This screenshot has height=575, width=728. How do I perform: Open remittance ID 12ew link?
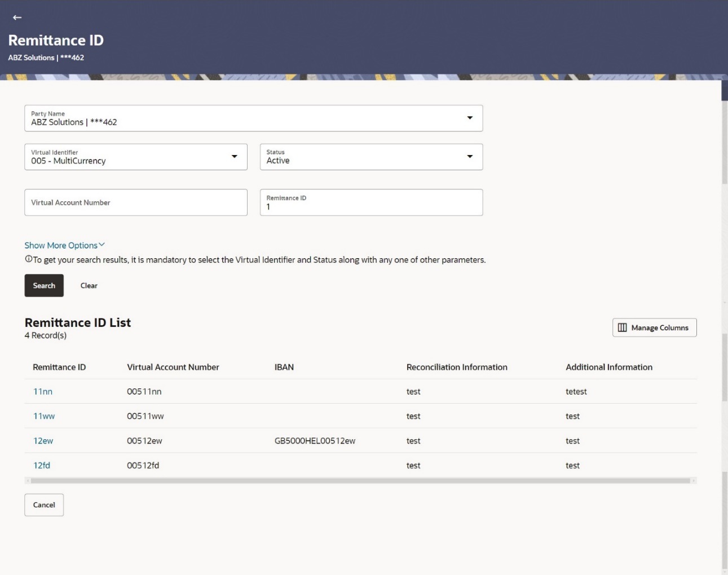[43, 441]
